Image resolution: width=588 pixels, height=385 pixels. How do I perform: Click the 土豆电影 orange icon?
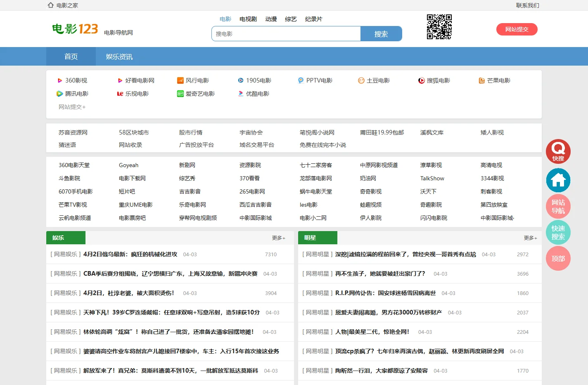coord(361,80)
